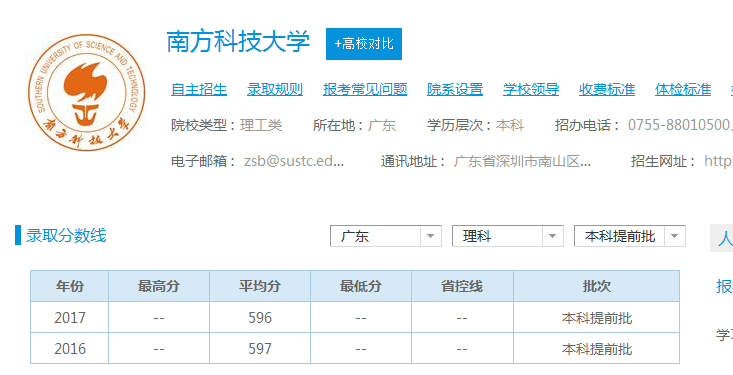The height and width of the screenshot is (375, 733).
Task: Click the 南方科技大学 title
Action: coord(238,42)
